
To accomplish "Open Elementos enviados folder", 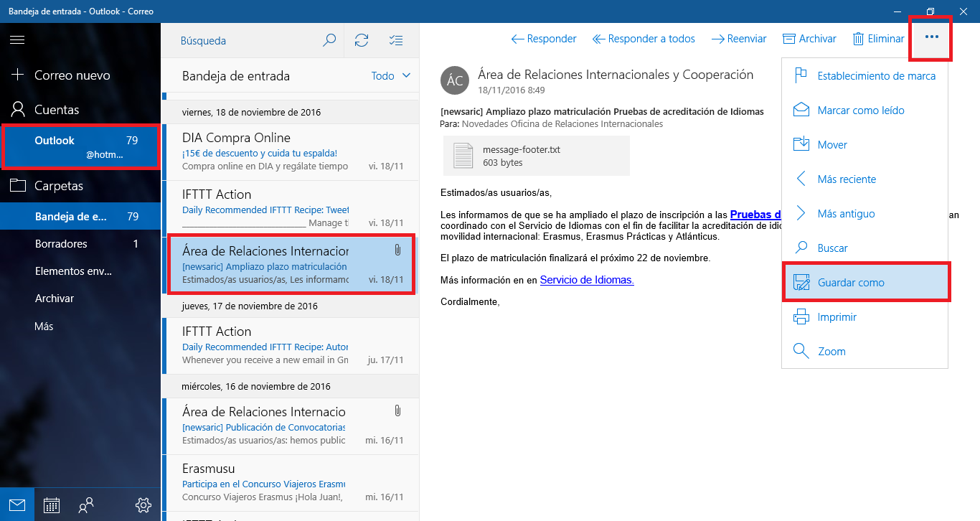I will (x=80, y=271).
